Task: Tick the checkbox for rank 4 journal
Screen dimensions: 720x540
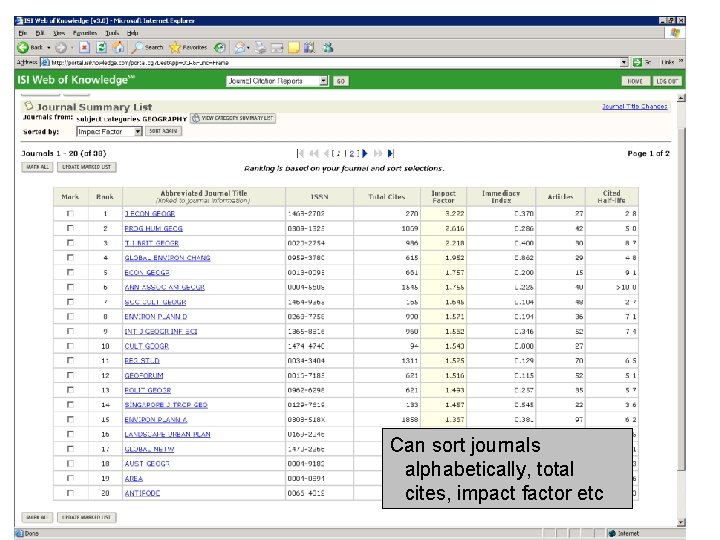Action: tap(70, 257)
